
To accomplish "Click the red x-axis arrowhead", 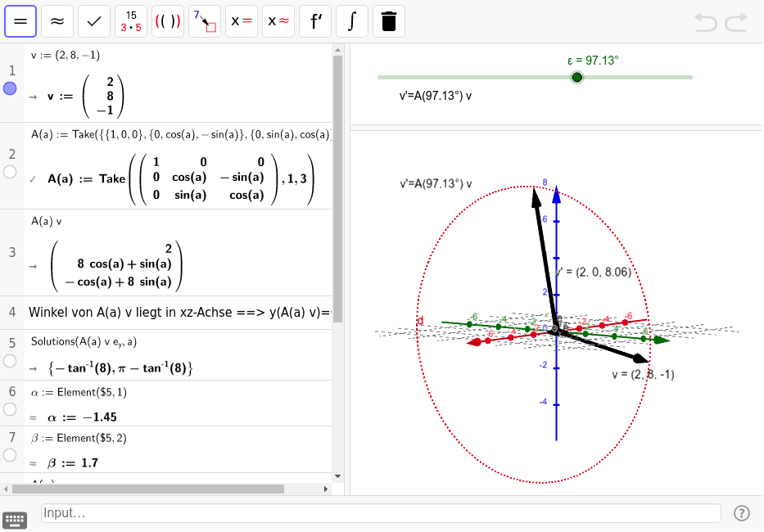I will [x=475, y=342].
